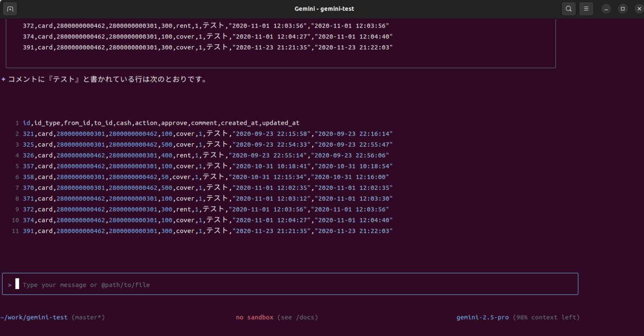Click the id 326 rent row

point(205,155)
